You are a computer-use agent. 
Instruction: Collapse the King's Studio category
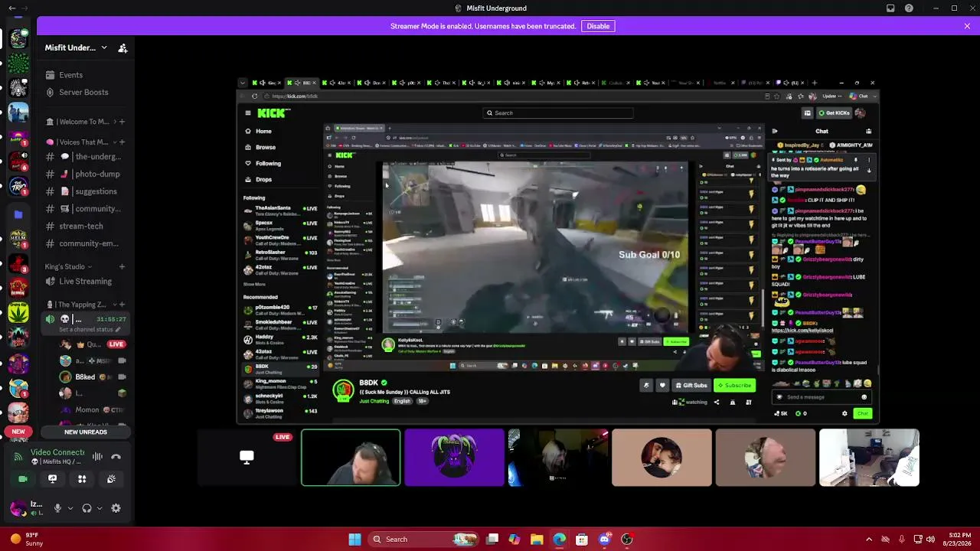click(x=67, y=267)
